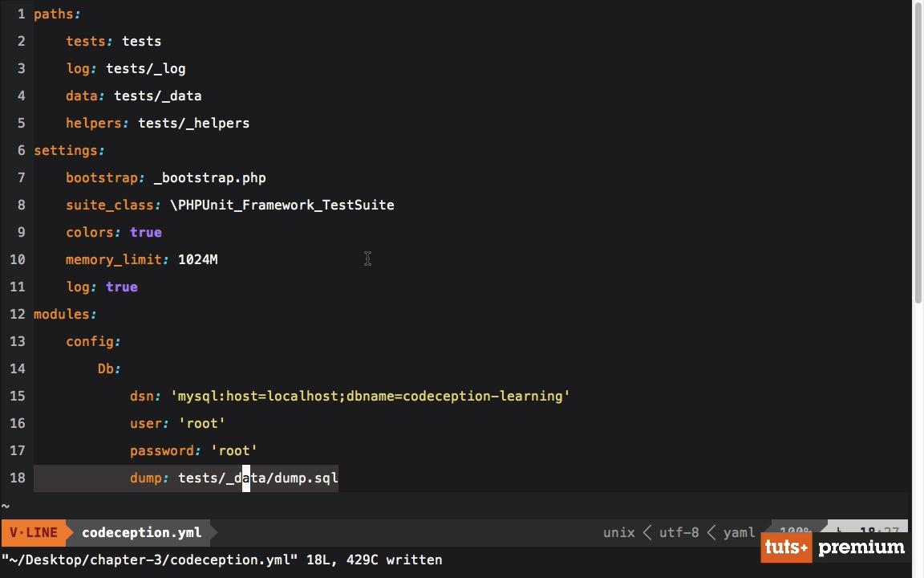
Task: Click the 'colors:' key
Action: point(93,232)
